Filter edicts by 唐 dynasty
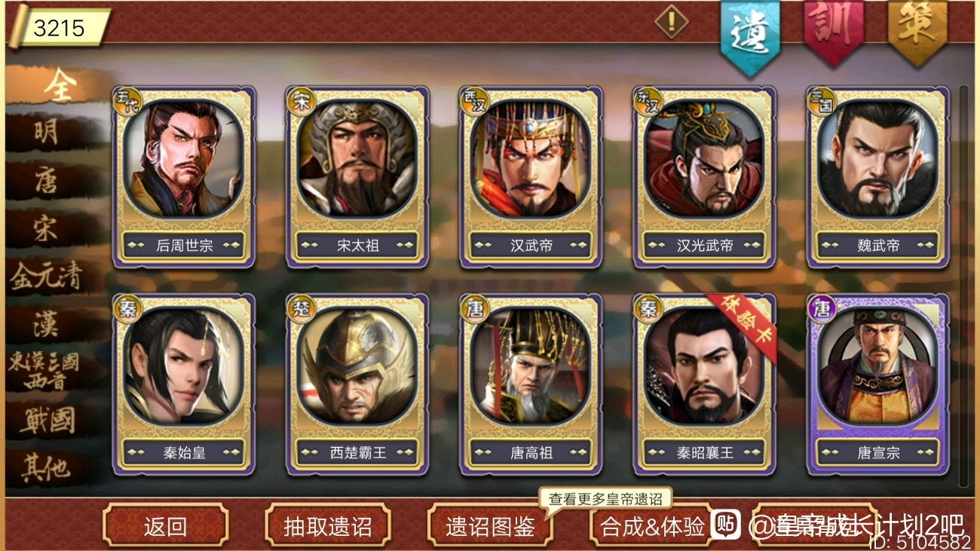 [x=47, y=181]
